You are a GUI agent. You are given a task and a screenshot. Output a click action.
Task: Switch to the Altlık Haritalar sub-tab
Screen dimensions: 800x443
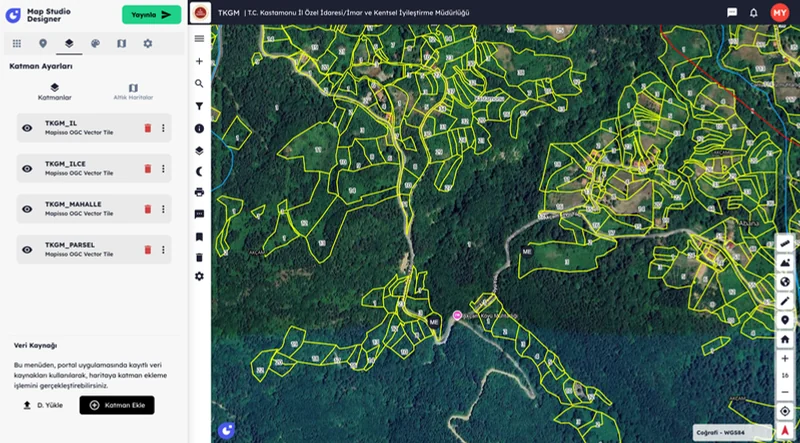[x=133, y=92]
